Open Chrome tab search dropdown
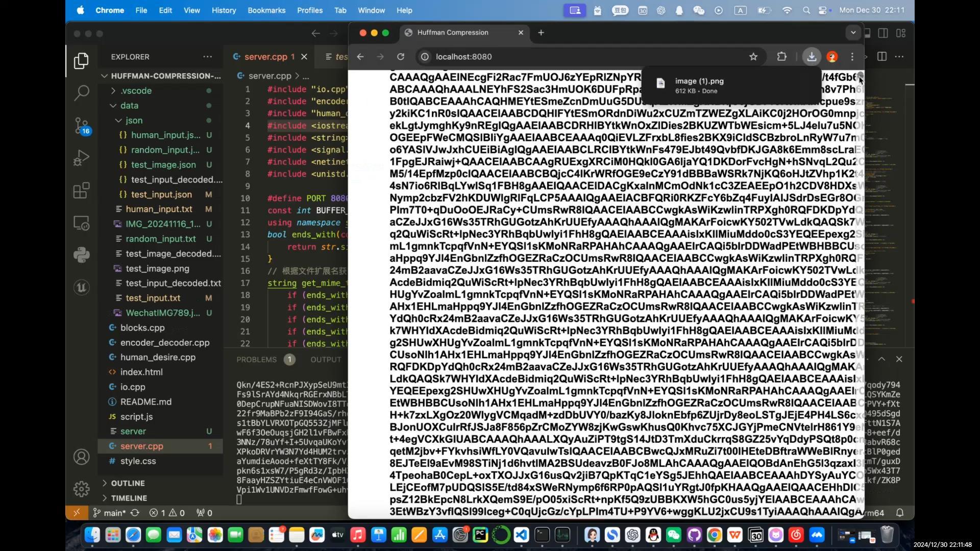The width and height of the screenshot is (980, 551). (853, 33)
